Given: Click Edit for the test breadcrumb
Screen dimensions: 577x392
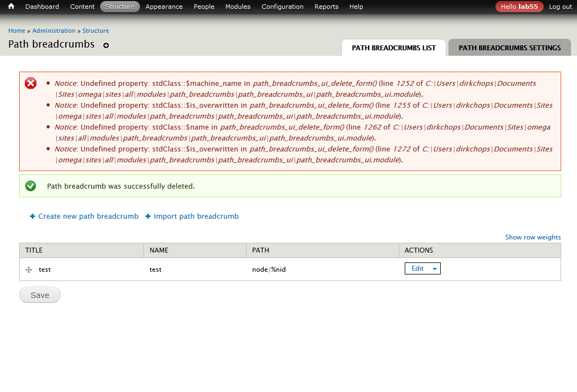Looking at the screenshot, I should pyautogui.click(x=417, y=268).
